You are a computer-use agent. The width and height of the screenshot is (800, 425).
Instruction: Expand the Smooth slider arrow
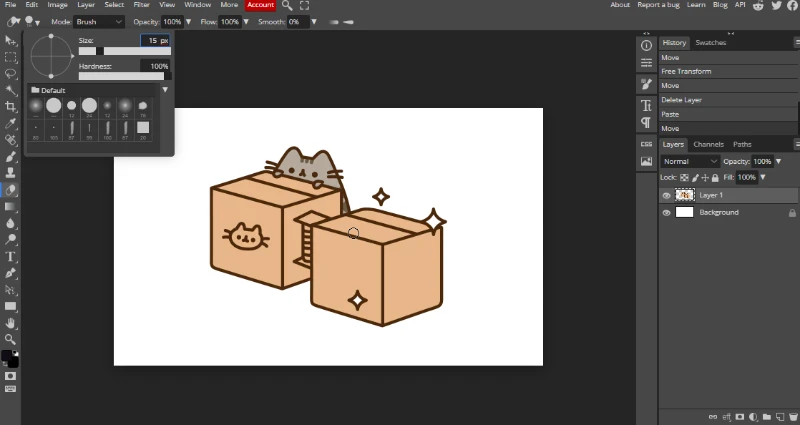click(314, 22)
